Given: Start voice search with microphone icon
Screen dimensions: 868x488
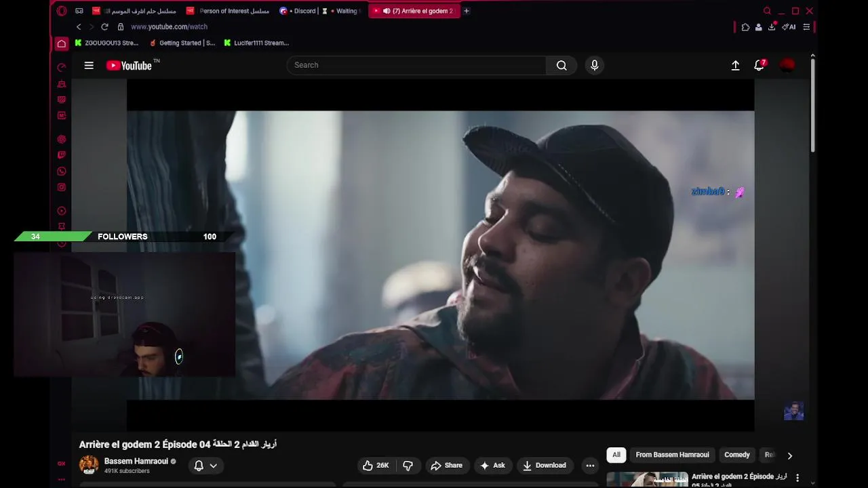Looking at the screenshot, I should pyautogui.click(x=595, y=65).
